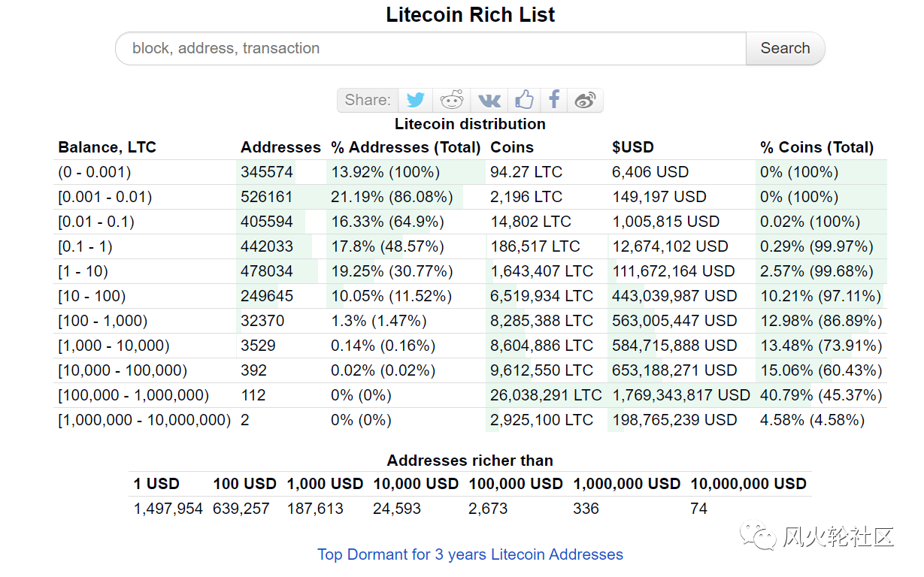Click the $USD column header
Viewport: 924px width, 577px height.
633,147
